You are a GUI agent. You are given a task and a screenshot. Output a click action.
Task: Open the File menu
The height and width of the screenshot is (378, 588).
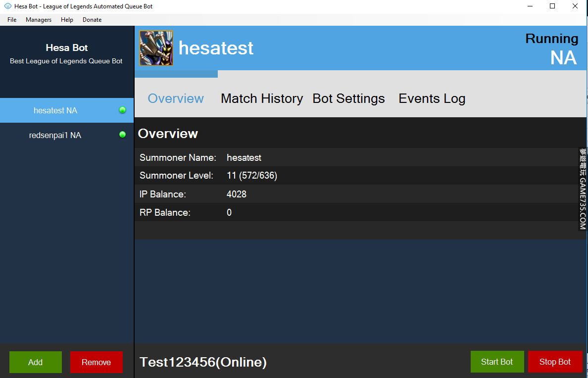(12, 20)
